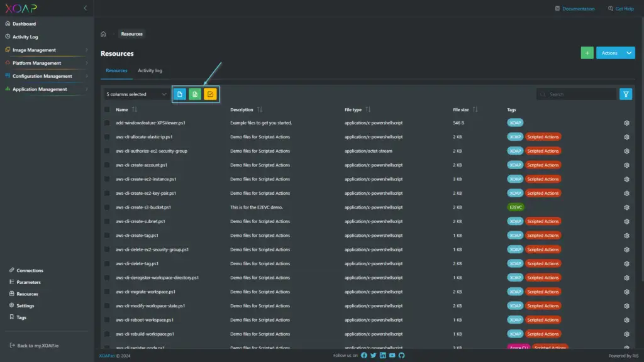The width and height of the screenshot is (644, 362).
Task: Click the Resources breadcrumb
Action: click(132, 34)
